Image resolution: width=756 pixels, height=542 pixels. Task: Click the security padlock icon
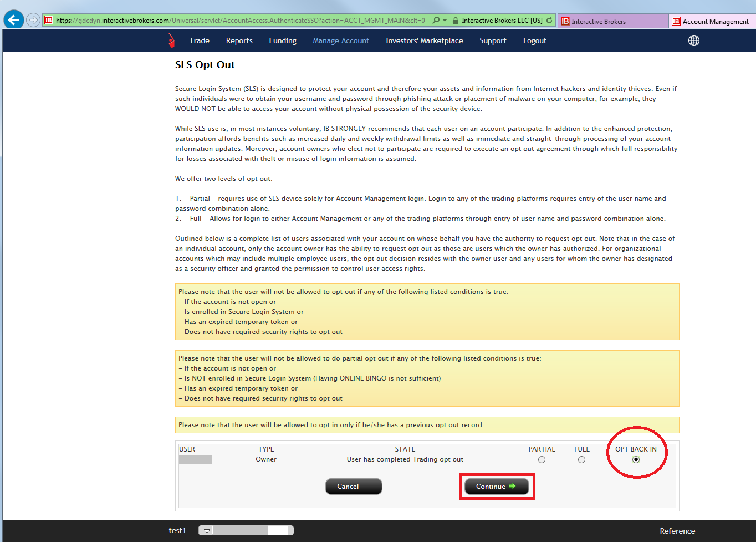pos(455,21)
